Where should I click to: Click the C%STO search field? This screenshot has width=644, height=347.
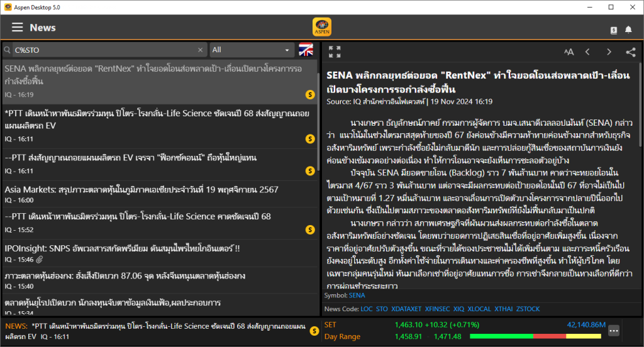105,50
